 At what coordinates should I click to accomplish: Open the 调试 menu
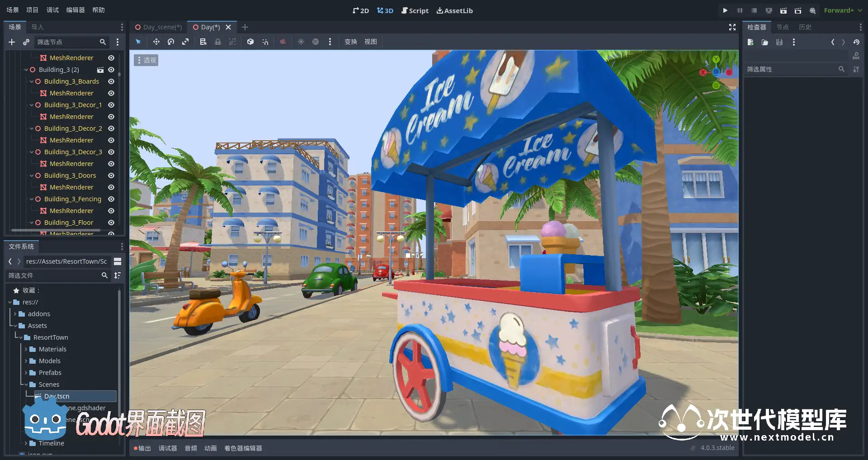pyautogui.click(x=52, y=10)
